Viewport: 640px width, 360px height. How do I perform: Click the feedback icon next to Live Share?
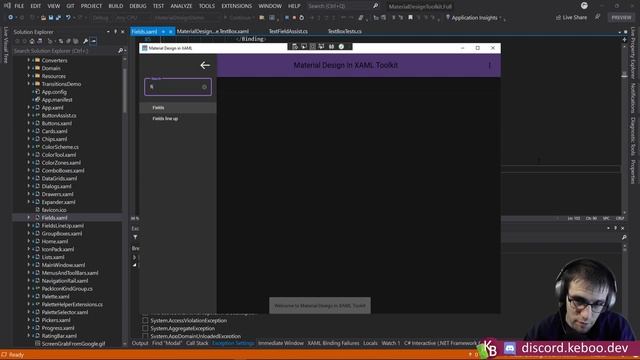[597, 17]
